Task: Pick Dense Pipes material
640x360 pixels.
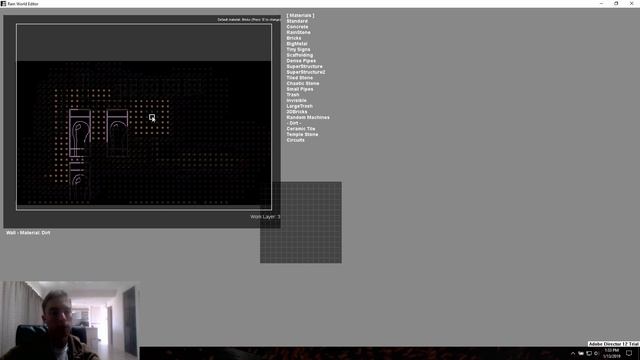Action: [301, 61]
